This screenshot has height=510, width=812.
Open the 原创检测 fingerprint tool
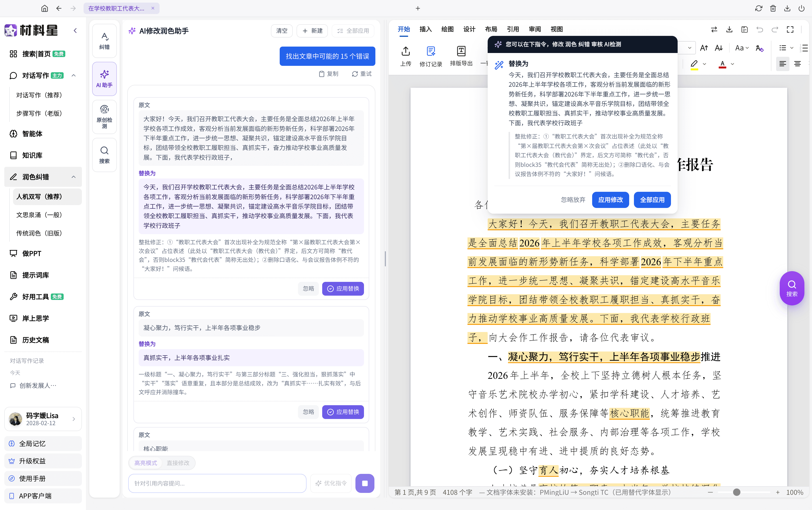click(104, 117)
